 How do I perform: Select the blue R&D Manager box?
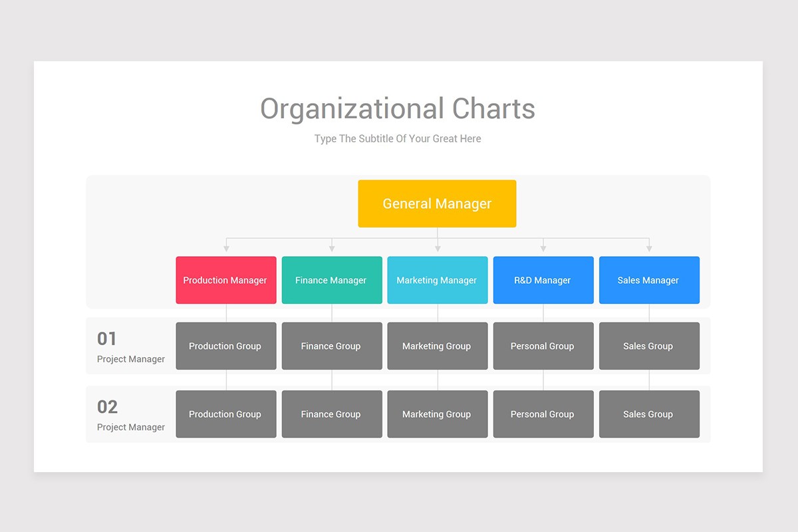[543, 280]
